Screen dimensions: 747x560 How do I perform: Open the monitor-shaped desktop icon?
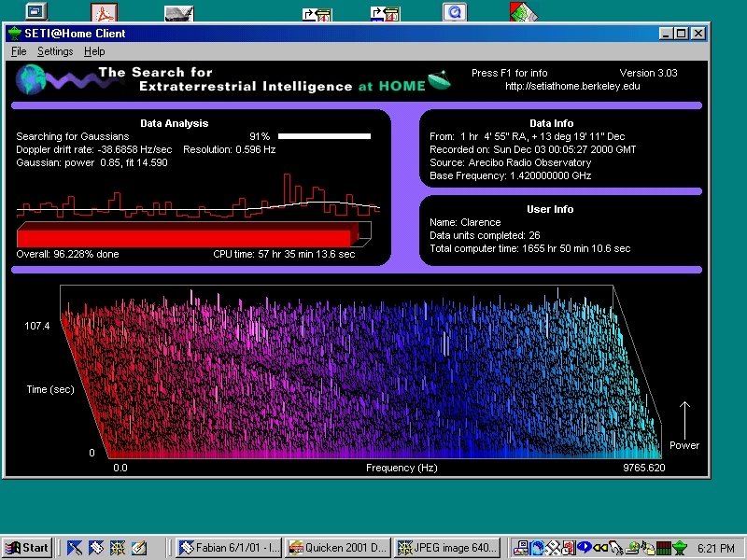tap(36, 11)
